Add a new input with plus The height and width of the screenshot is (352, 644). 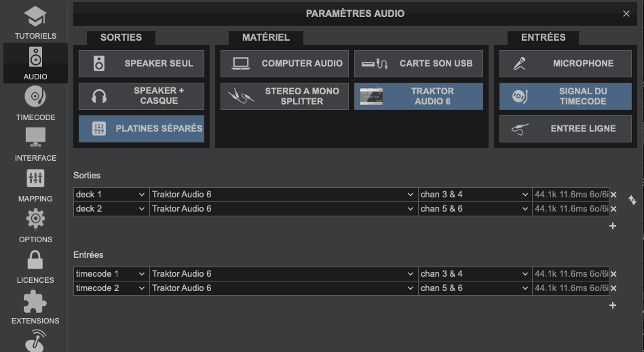pos(612,305)
